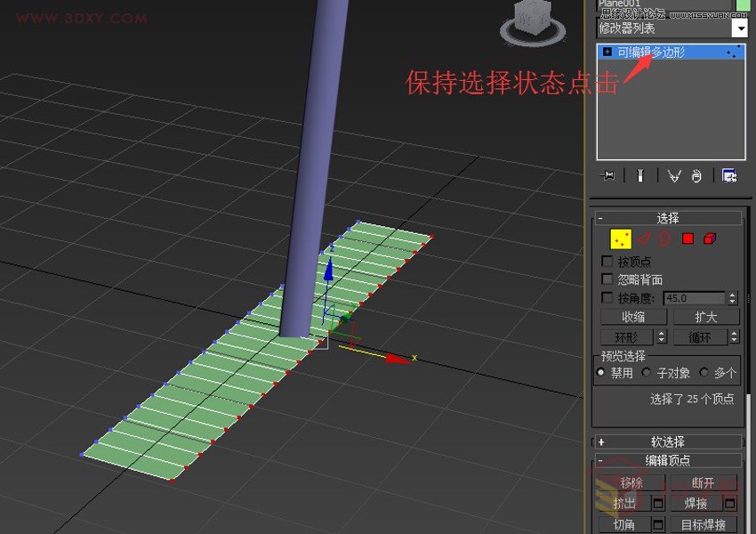The height and width of the screenshot is (534, 756).
Task: Click the Show End Result icon
Action: 639,175
